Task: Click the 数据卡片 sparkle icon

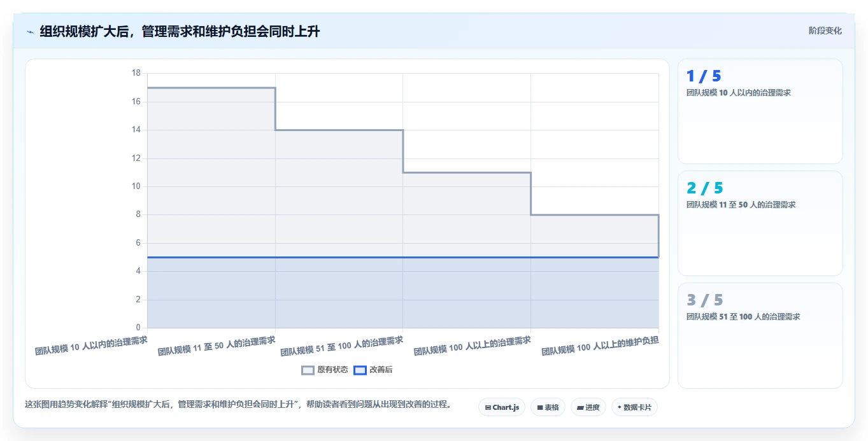Action: tap(619, 407)
